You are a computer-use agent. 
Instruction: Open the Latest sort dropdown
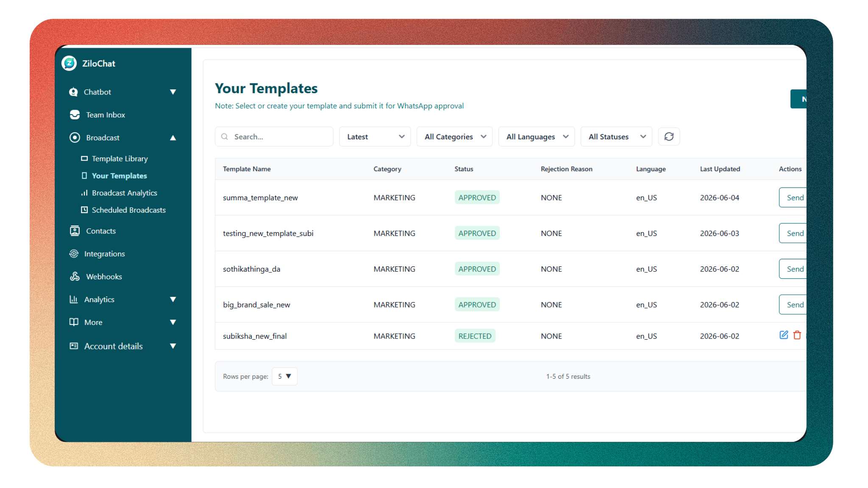pos(375,136)
